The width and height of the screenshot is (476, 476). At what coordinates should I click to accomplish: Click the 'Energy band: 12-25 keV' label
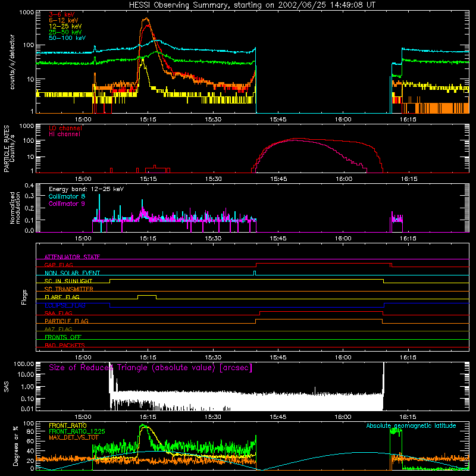tap(86, 189)
